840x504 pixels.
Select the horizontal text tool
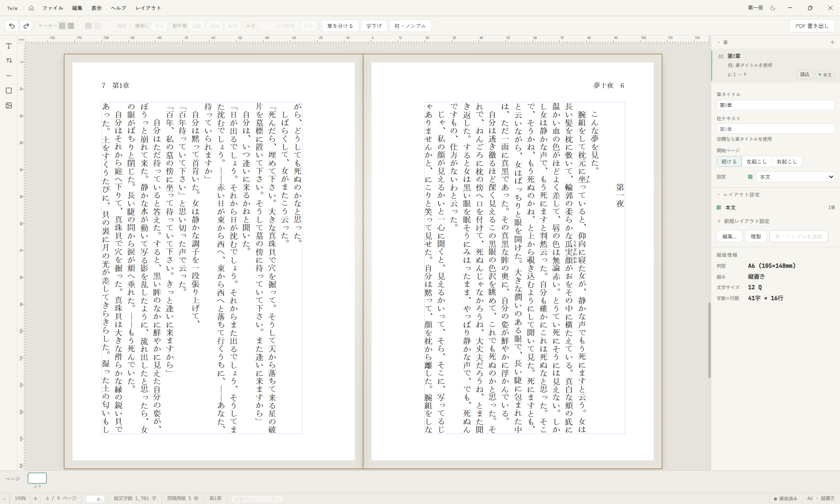point(9,46)
